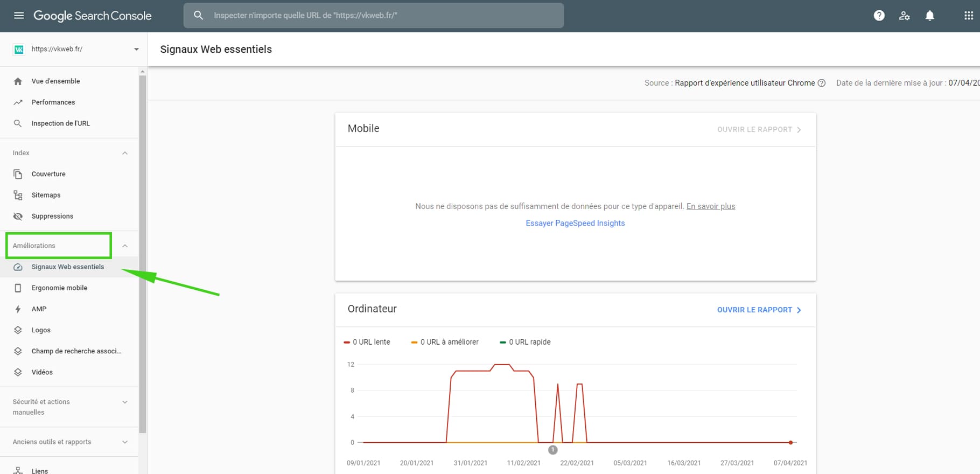Click the Google Search Console logo
The image size is (980, 474).
[x=93, y=16]
